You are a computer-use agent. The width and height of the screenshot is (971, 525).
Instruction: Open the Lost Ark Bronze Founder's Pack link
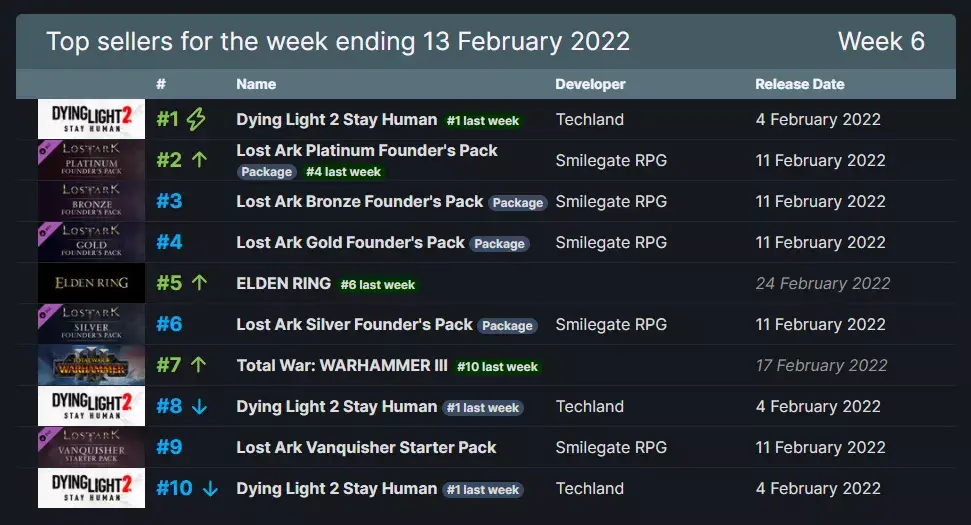click(x=359, y=201)
